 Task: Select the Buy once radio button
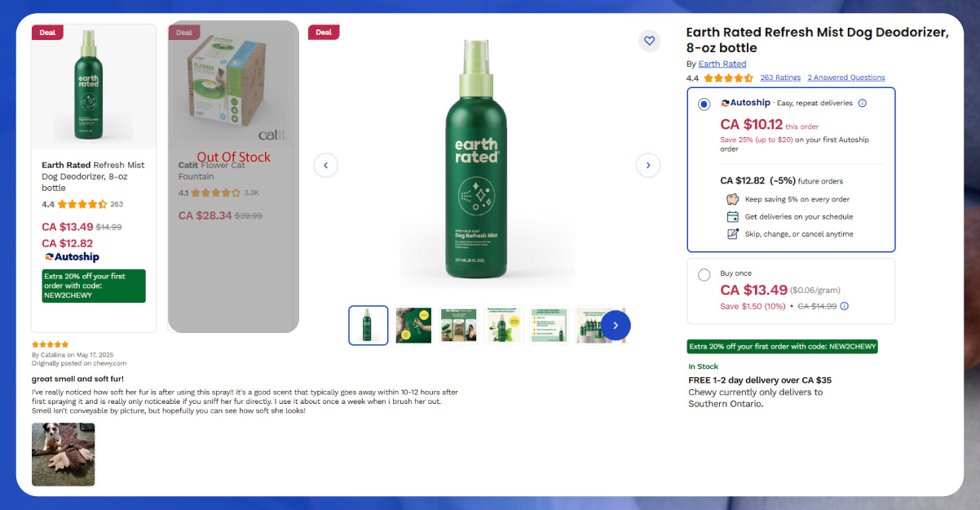click(x=704, y=275)
